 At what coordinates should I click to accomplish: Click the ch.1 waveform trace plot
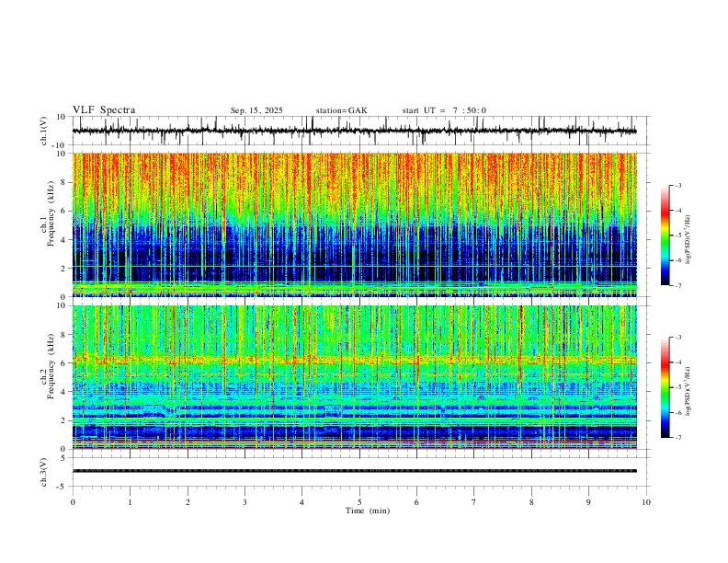354,131
